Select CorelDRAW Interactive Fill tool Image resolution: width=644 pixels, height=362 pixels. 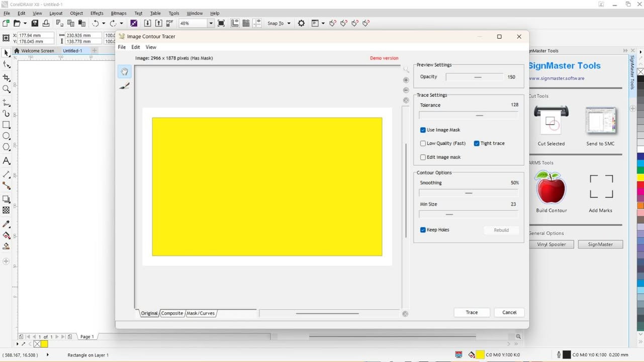[x=7, y=235]
